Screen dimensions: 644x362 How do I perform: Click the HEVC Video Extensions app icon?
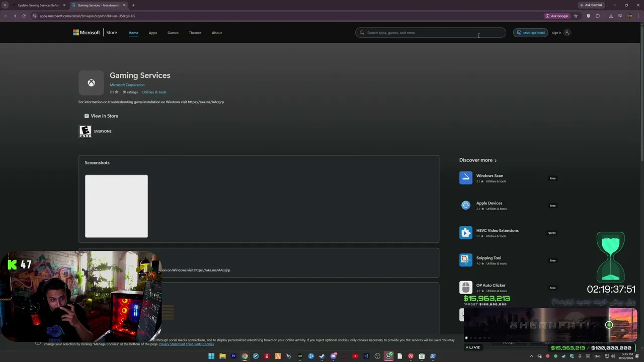[466, 233]
